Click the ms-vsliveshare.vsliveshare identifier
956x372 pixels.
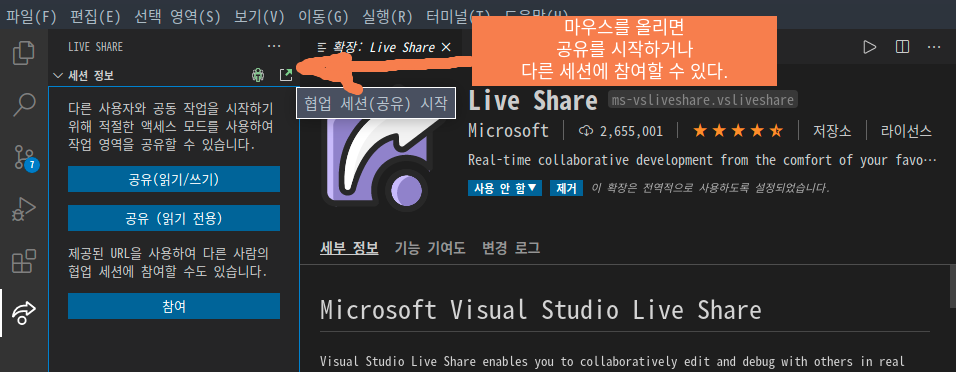(702, 100)
